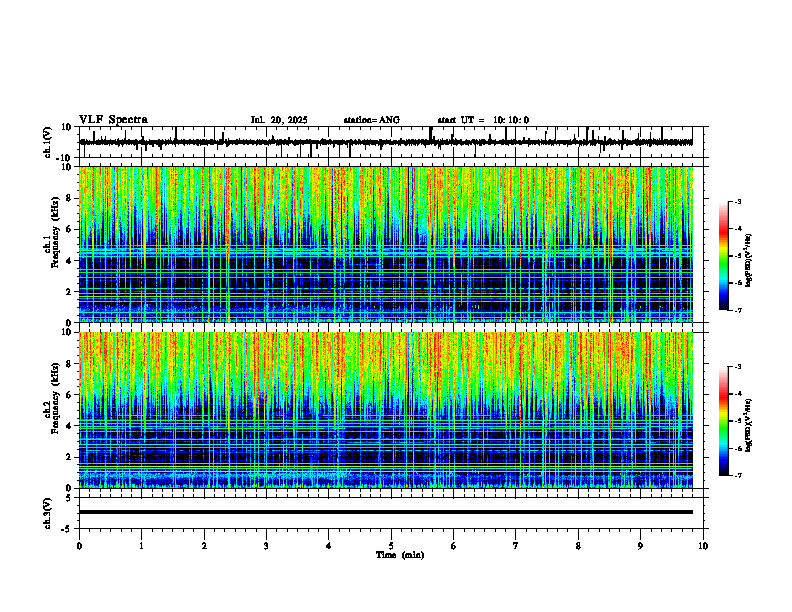Screen dimensions: 792x612
Task: Click the ch.2 frequency axis tick "4"
Action: point(70,426)
